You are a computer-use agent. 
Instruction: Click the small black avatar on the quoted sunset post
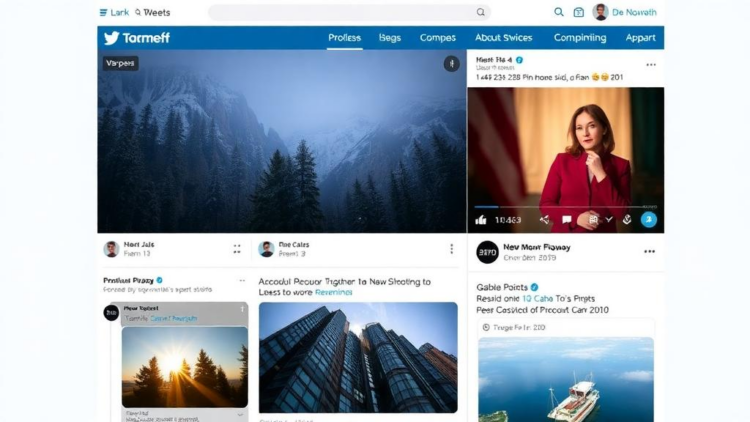point(111,313)
